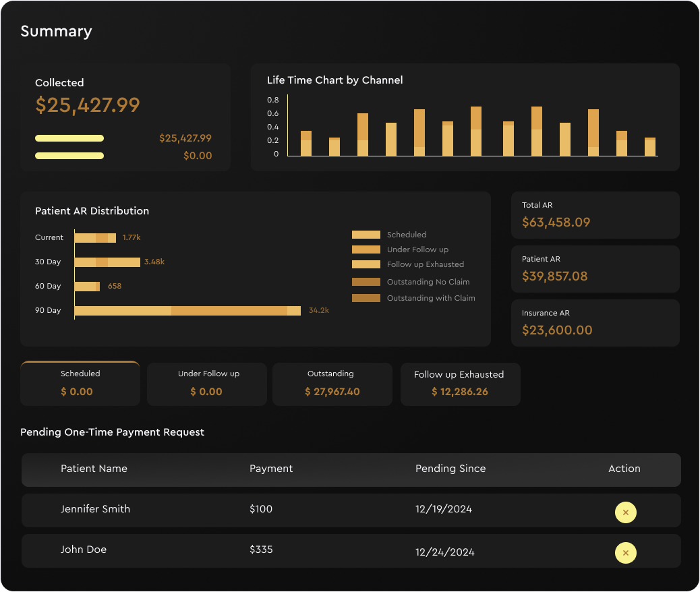
Task: Select the Follow up Exhausted tab
Action: [460, 384]
